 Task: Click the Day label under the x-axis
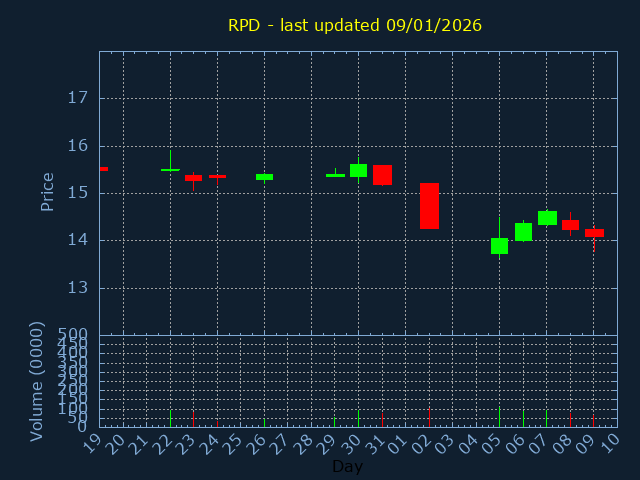click(347, 467)
